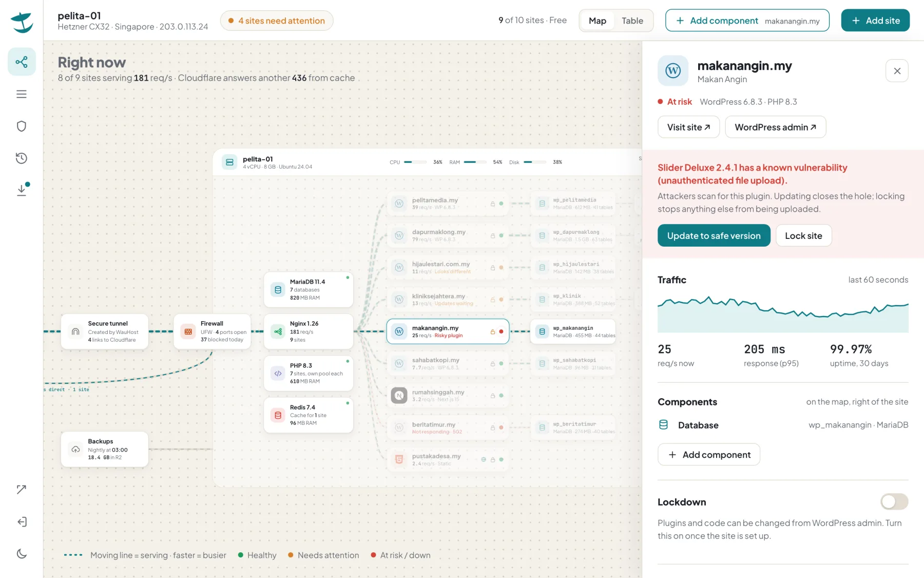924x578 pixels.
Task: Select the makanangin.my site node
Action: tap(448, 331)
